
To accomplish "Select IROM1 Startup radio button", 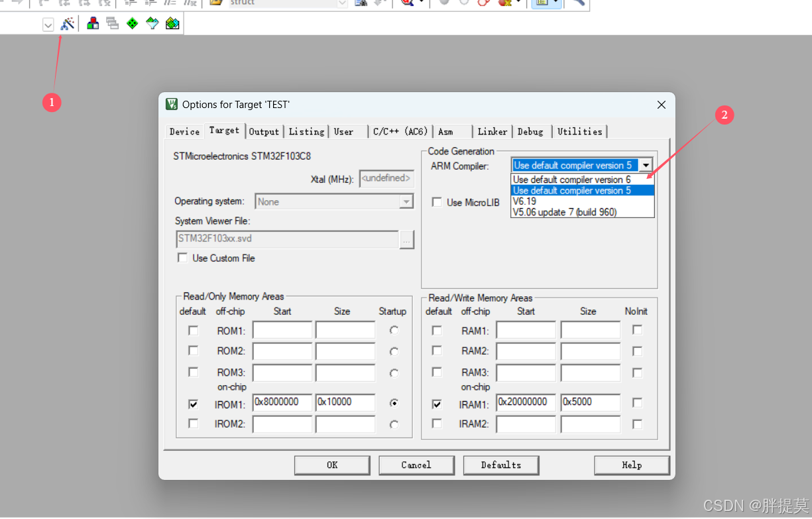I will [x=394, y=403].
